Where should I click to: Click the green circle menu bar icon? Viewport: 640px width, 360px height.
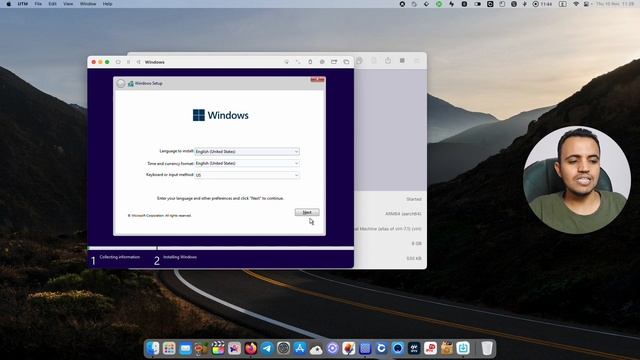439,4
